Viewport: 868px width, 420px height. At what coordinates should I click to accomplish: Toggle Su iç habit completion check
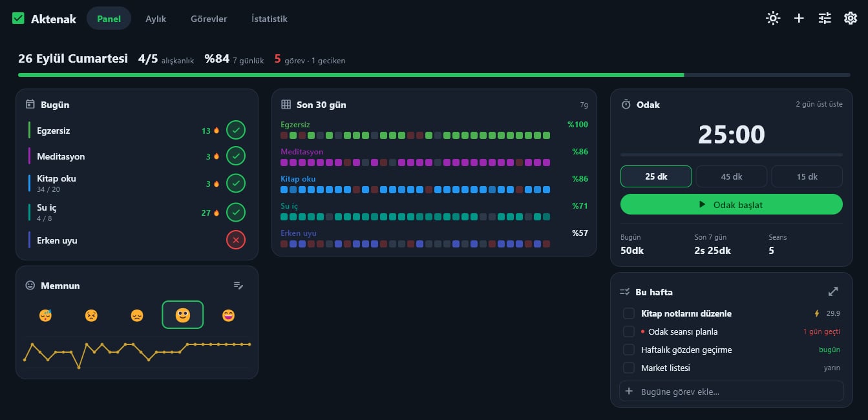(236, 213)
